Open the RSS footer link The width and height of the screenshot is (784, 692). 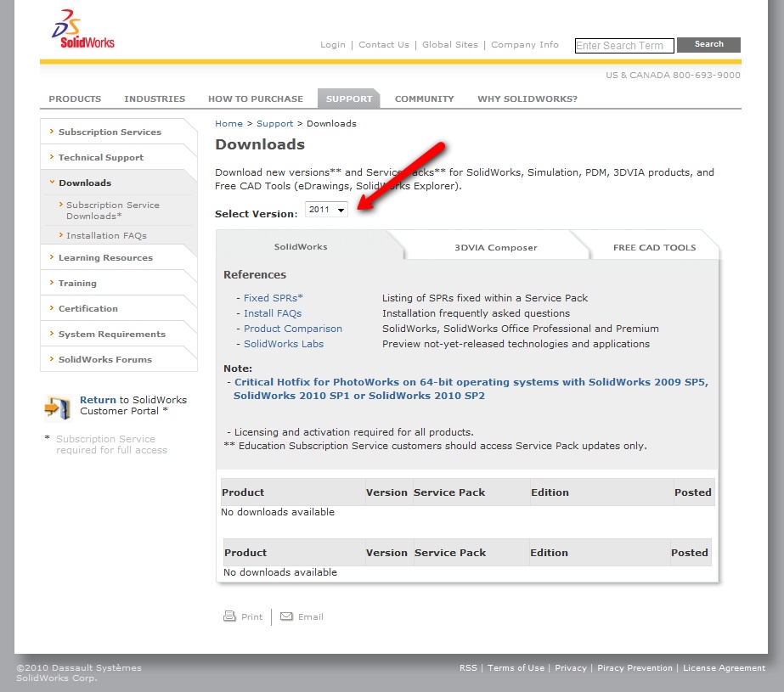click(x=469, y=668)
